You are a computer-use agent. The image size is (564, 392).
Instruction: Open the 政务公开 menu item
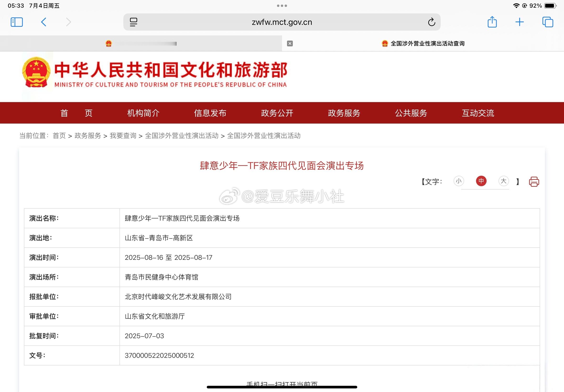277,113
